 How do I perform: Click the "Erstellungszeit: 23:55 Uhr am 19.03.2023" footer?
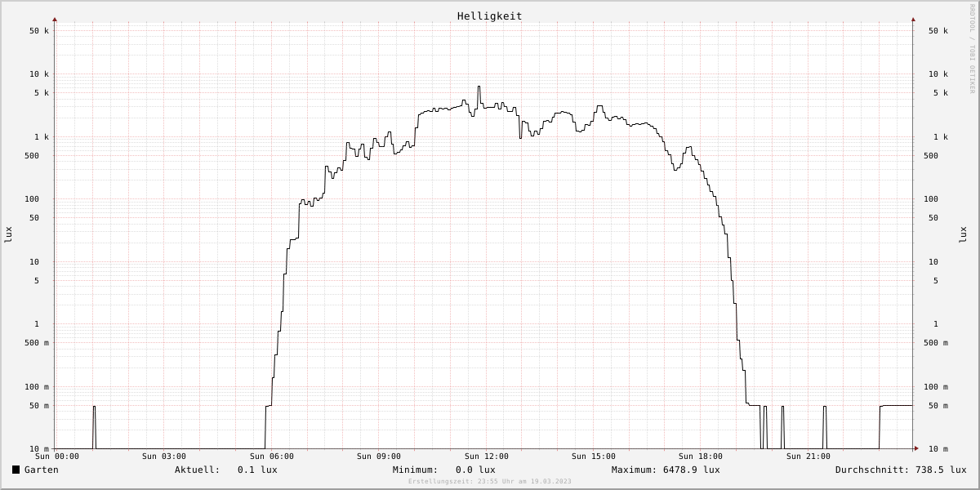coord(490,482)
